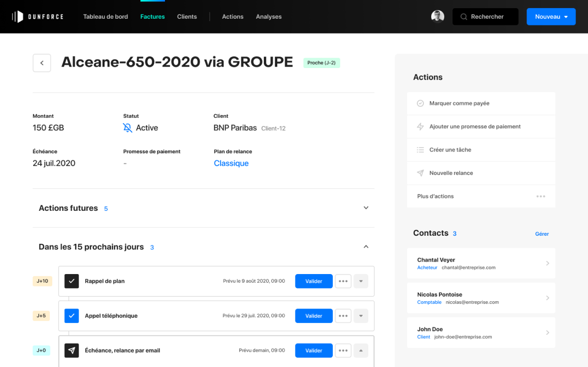
Task: Open the Clients tab
Action: coord(187,17)
